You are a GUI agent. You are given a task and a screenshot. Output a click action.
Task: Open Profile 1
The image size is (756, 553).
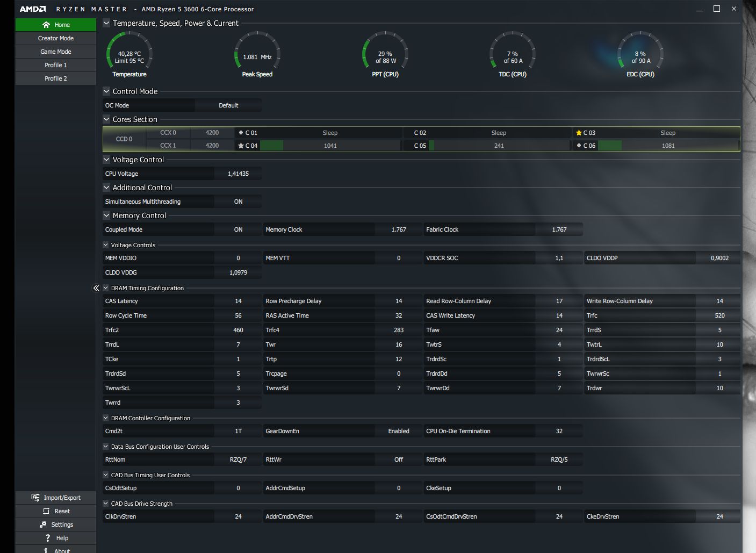point(56,65)
